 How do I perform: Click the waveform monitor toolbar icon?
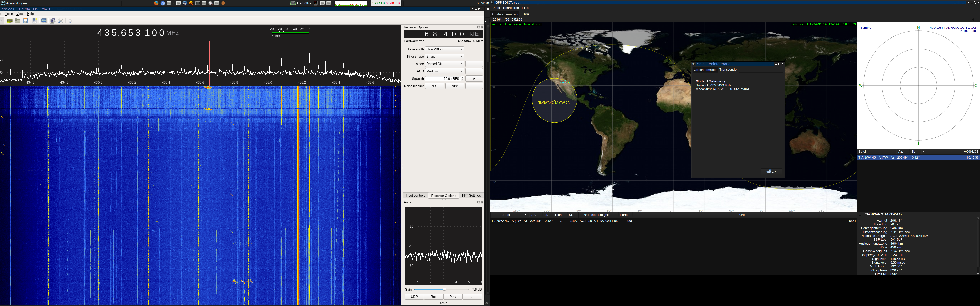[44, 21]
